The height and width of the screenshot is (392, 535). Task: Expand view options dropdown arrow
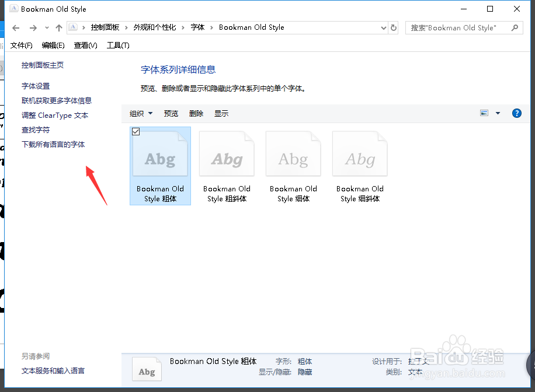(498, 113)
